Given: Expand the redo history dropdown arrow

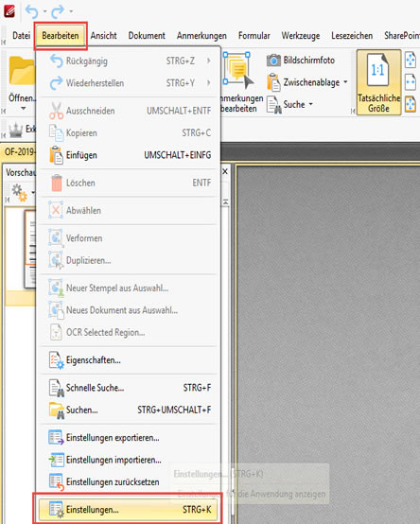Looking at the screenshot, I should click(x=71, y=11).
